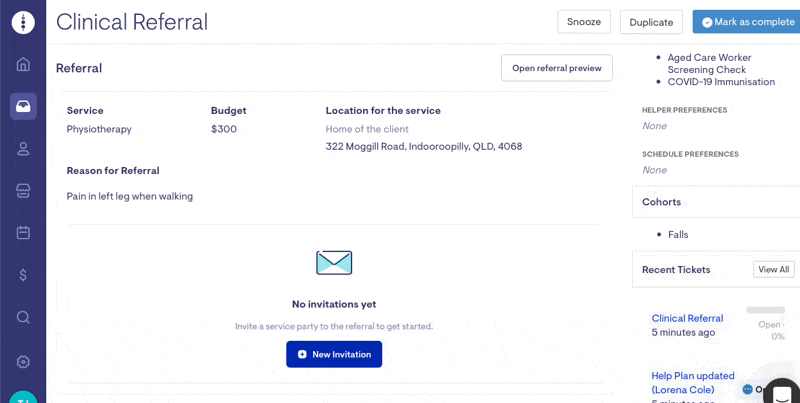Open the chat support widget icon
Viewport: 800px width, 403px height.
(781, 392)
